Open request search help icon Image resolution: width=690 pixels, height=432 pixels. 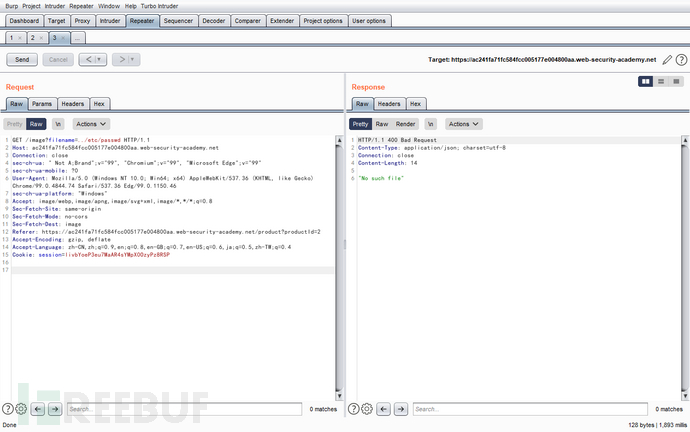point(8,409)
